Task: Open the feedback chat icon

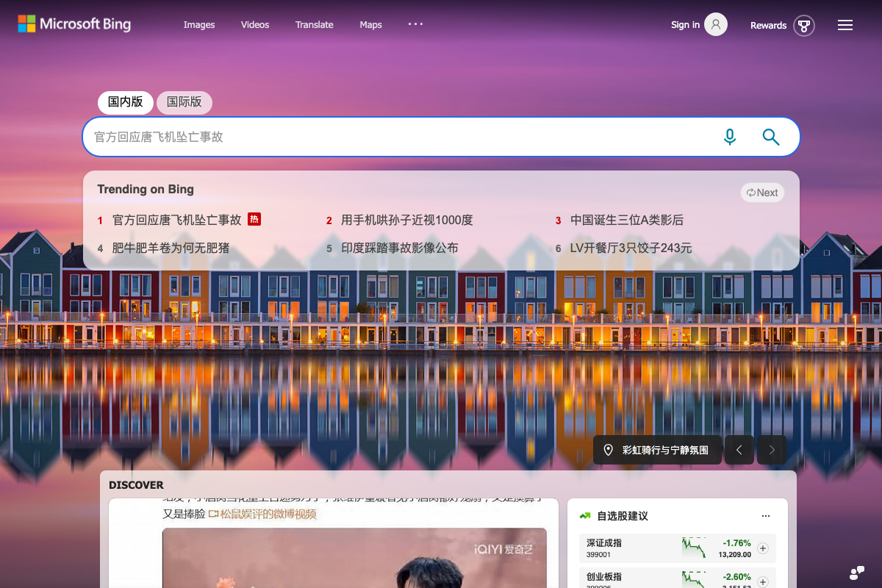Action: (856, 573)
